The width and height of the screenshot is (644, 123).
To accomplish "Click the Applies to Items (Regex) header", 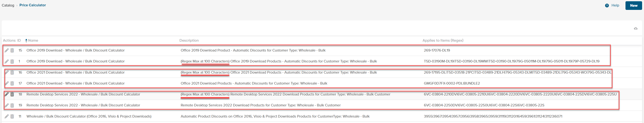I will (442, 41).
